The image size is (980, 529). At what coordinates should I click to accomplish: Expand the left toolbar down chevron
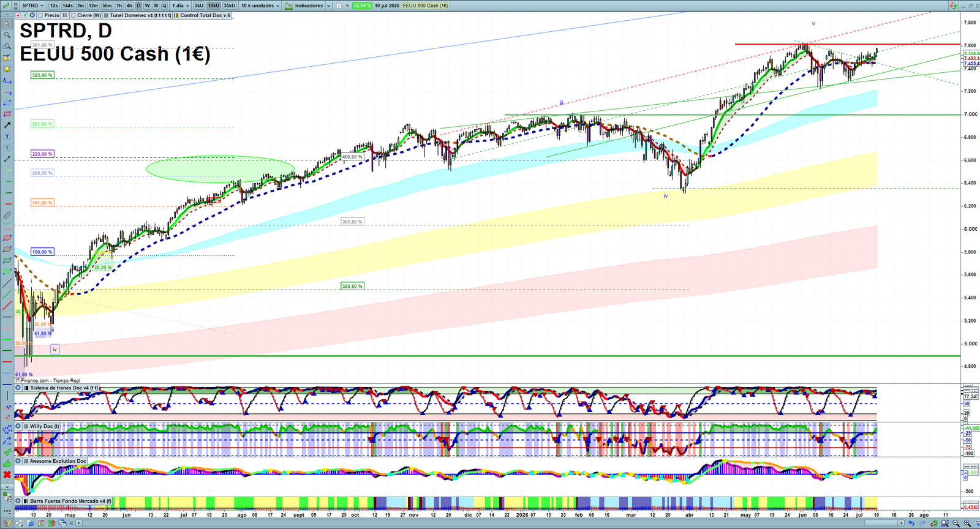point(7,487)
